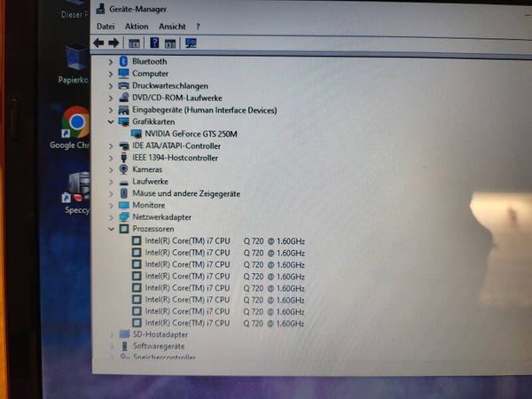
Task: Select the SD-Hostadapter icon
Action: (x=124, y=334)
